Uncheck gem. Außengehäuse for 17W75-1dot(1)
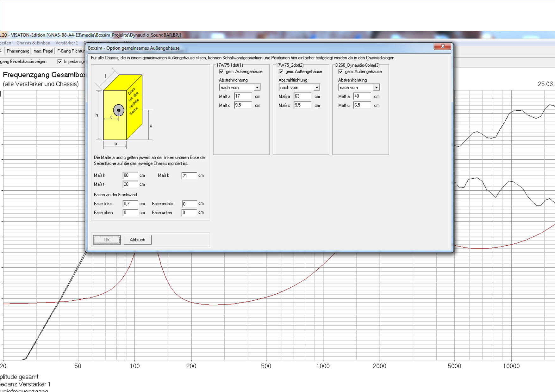Viewport: 555px width, 392px height. point(221,72)
